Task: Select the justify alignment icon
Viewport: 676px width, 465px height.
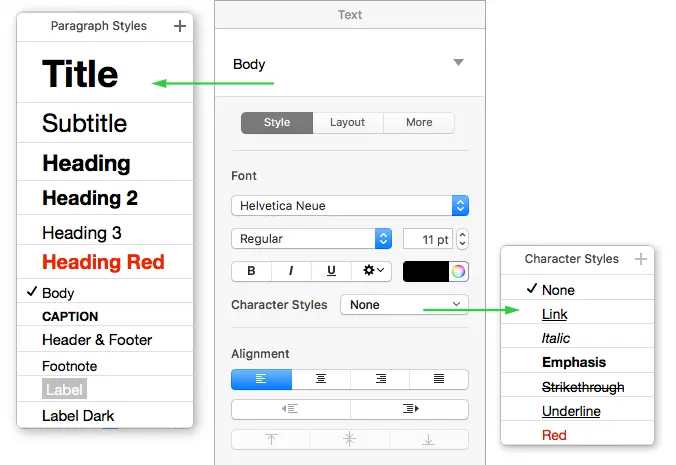Action: (x=439, y=380)
